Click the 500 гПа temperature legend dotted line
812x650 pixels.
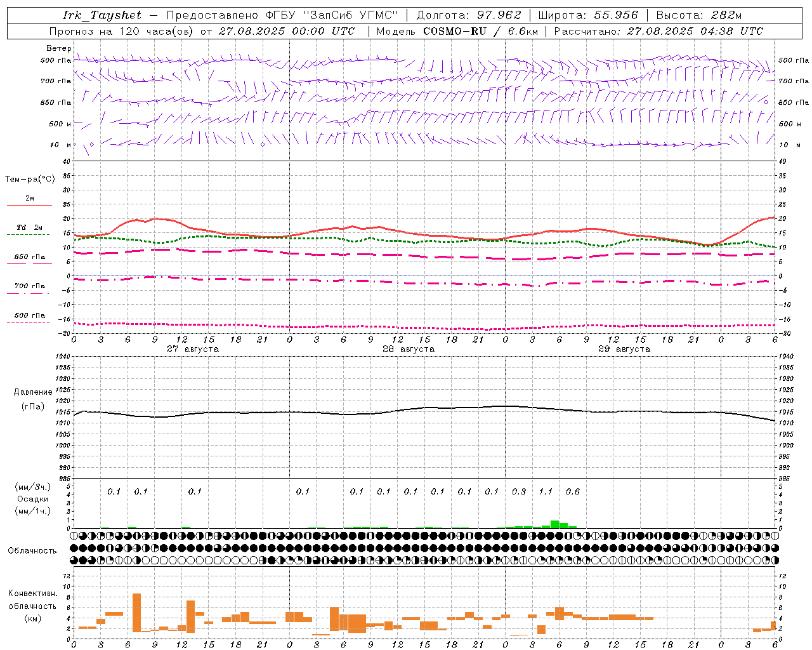coord(28,322)
